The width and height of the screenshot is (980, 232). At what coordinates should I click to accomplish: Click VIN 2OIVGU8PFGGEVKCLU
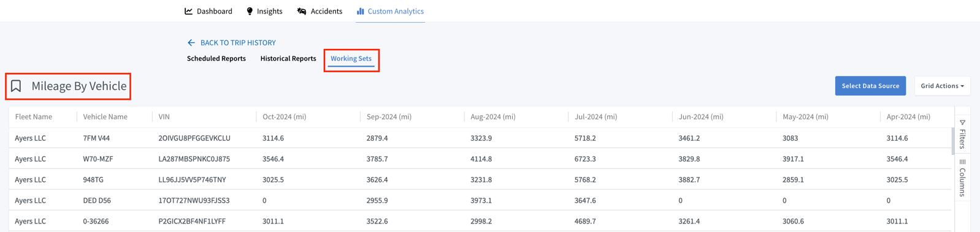click(194, 138)
